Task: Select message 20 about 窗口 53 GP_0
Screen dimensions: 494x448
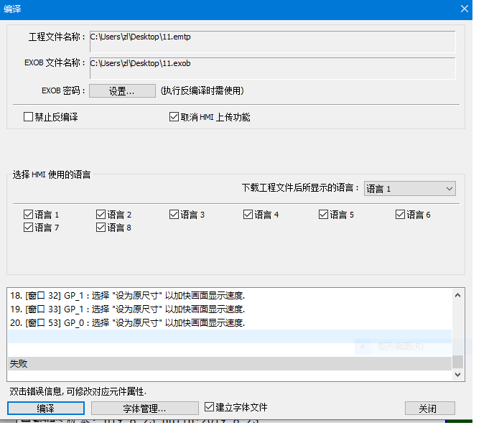Action: tap(127, 323)
